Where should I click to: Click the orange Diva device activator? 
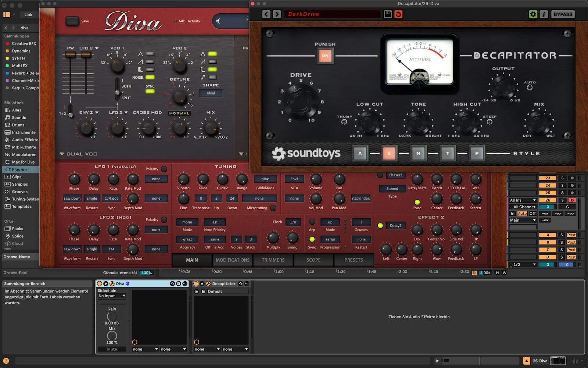tap(100, 283)
